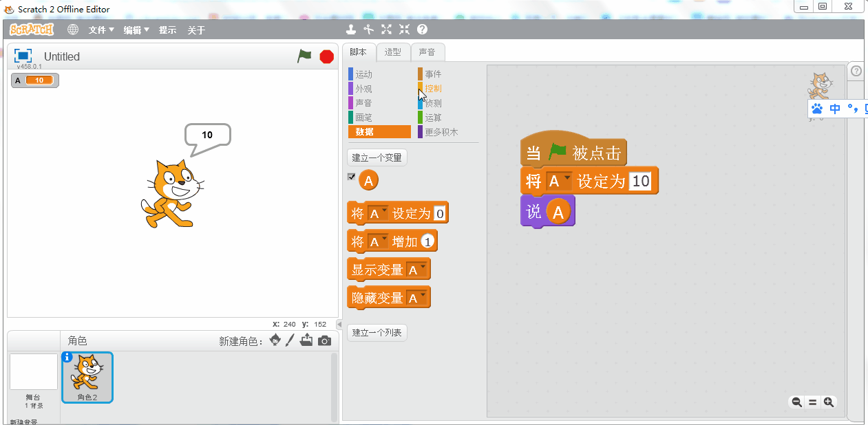Open variable dropdown in 隐藏变量 block
This screenshot has height=425, width=868.
coord(416,298)
